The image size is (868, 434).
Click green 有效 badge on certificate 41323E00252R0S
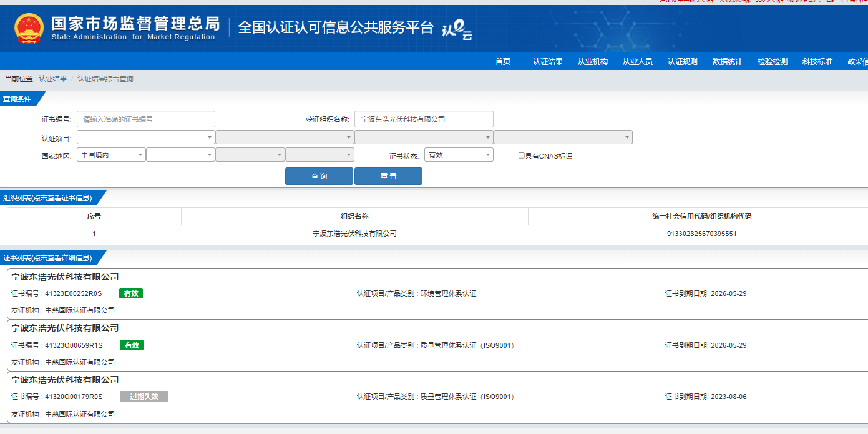131,293
